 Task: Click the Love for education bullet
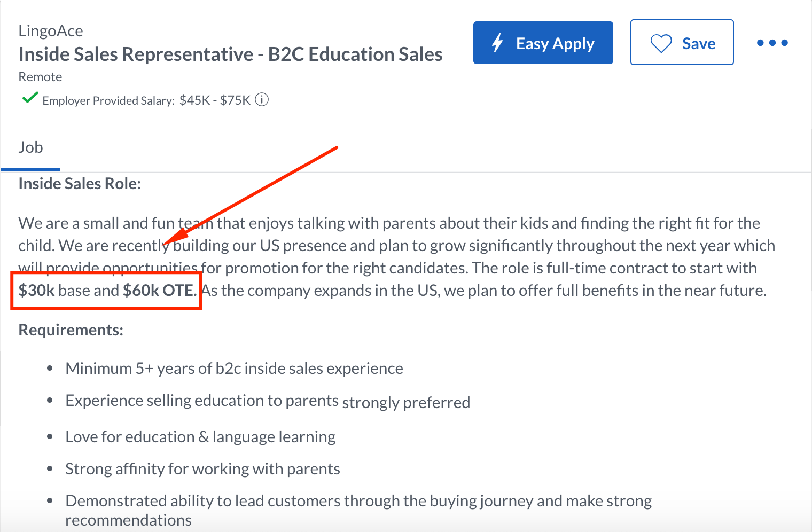[200, 437]
